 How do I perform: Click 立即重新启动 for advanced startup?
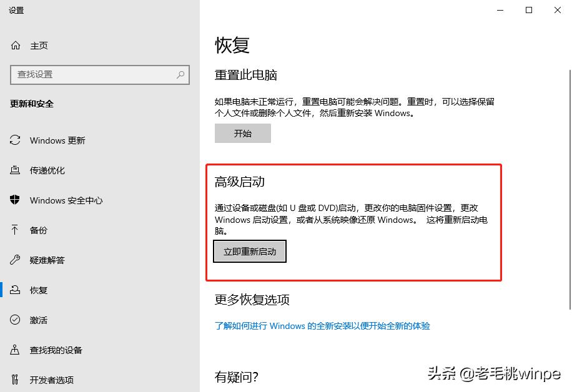(249, 251)
